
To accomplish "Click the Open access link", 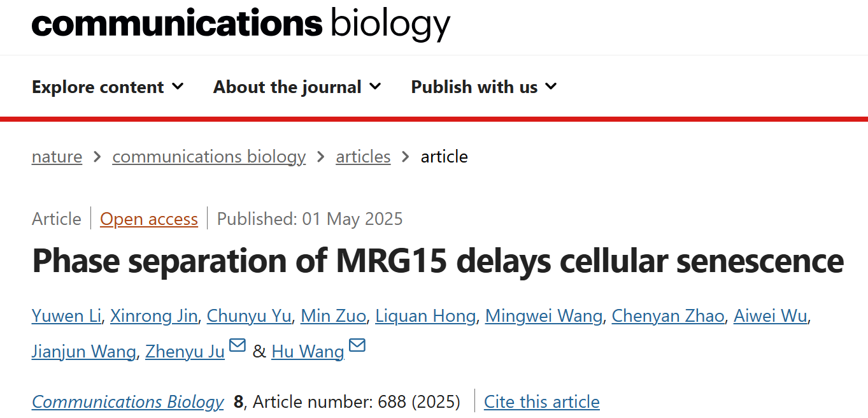I will click(149, 219).
